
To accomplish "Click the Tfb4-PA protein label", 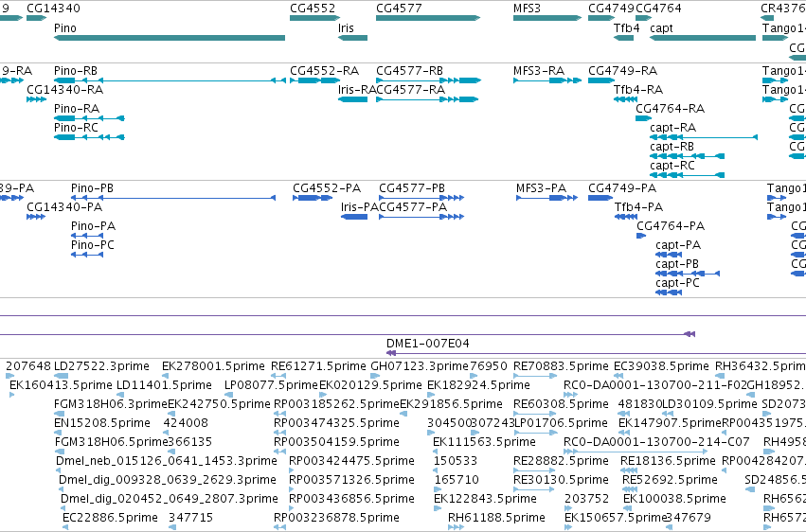I will 639,207.
